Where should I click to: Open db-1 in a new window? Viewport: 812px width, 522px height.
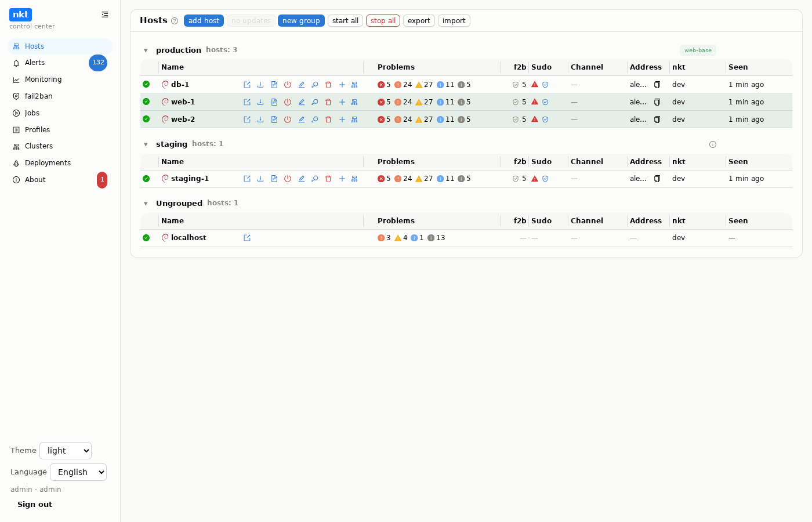[x=247, y=85]
